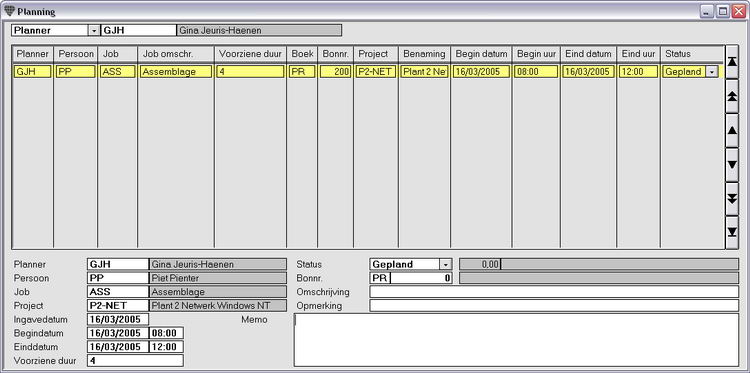750x373 pixels.
Task: Select 12:00 cell in grid row
Action: [x=639, y=72]
